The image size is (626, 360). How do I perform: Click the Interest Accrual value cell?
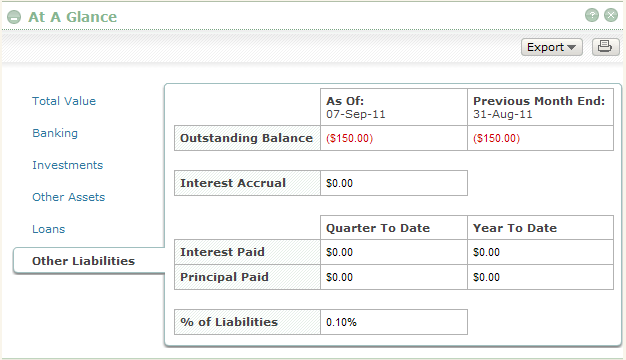394,183
